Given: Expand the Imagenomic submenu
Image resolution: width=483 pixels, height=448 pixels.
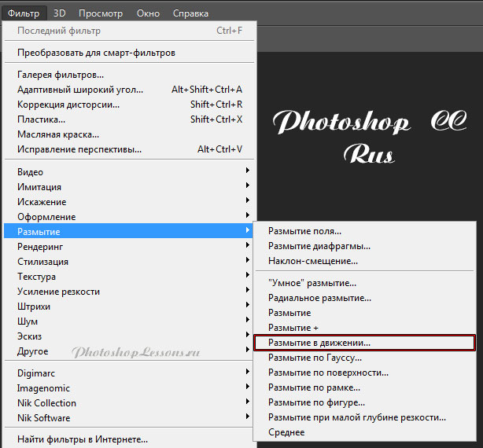Looking at the screenshot, I should click(x=129, y=388).
